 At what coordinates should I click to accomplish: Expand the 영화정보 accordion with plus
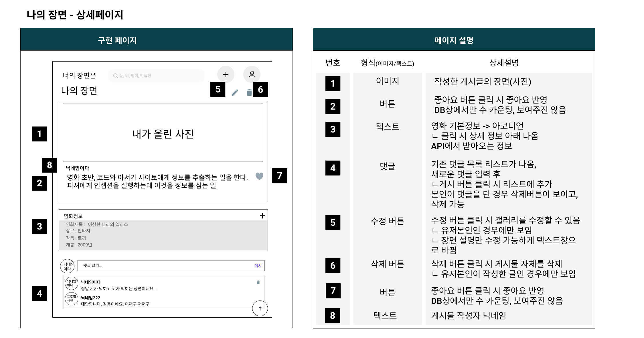tap(262, 216)
